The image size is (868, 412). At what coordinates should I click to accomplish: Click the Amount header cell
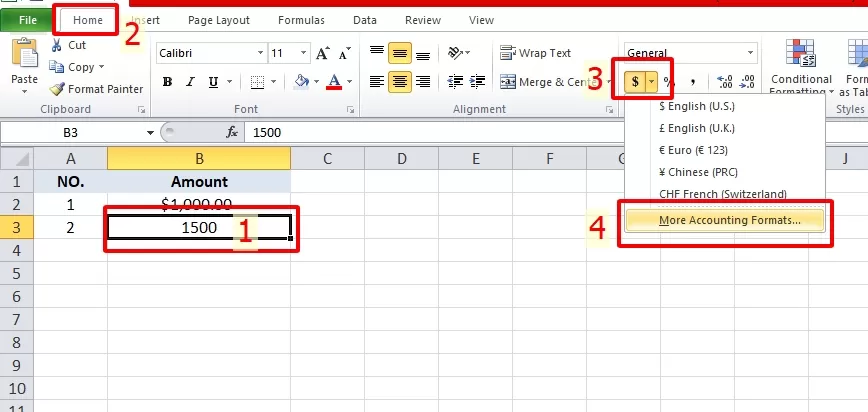[x=199, y=182]
